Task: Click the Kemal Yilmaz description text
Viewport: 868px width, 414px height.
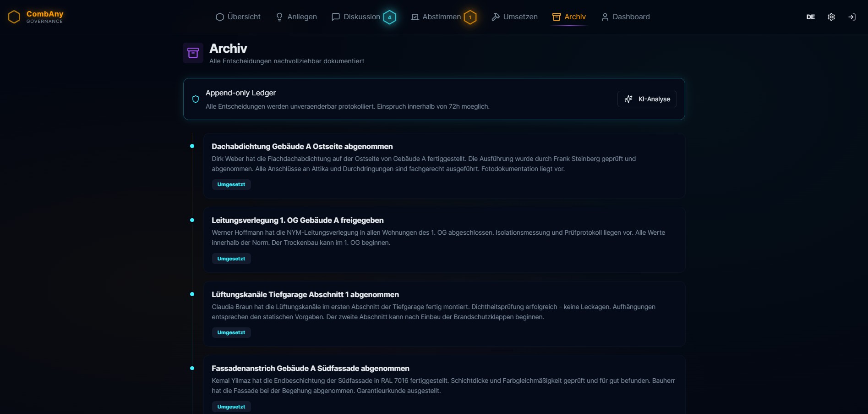Action: (443, 386)
